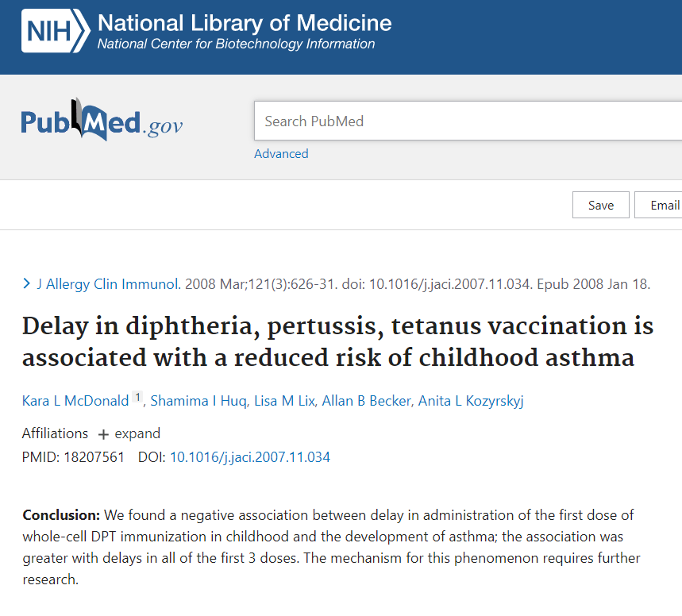Focus the Search PubMed field
Screen dimensions: 682x616
point(468,121)
